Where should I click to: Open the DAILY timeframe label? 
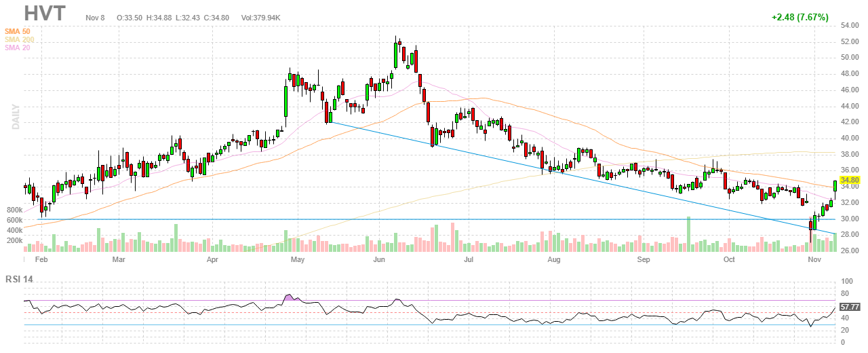coord(14,117)
